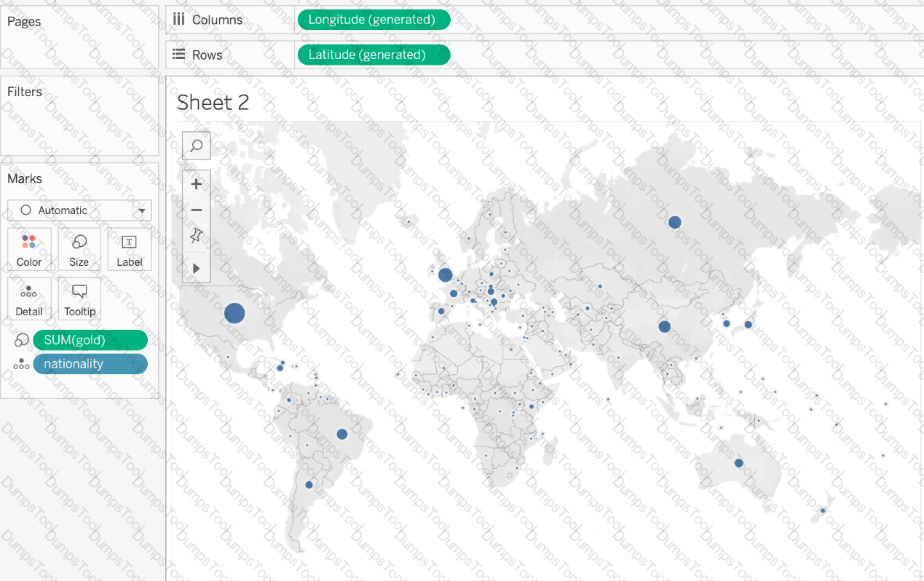
Task: Open the Label marks card
Action: [129, 250]
